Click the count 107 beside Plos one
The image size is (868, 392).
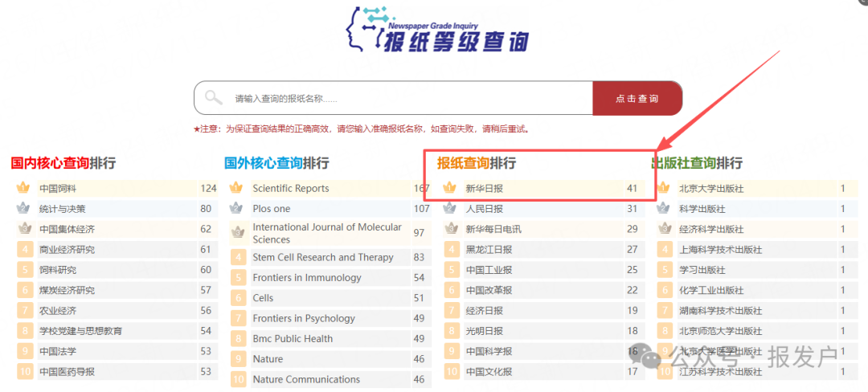pos(421,209)
